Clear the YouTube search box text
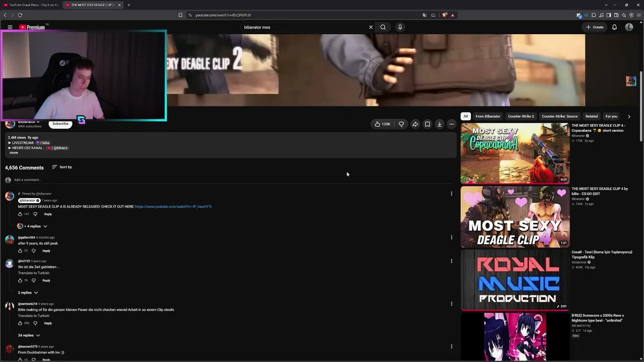This screenshot has height=362, width=644. [371, 27]
